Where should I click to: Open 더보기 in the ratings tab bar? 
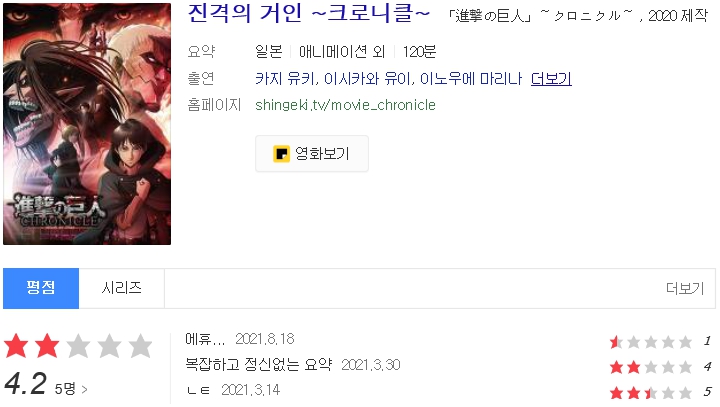(x=685, y=288)
